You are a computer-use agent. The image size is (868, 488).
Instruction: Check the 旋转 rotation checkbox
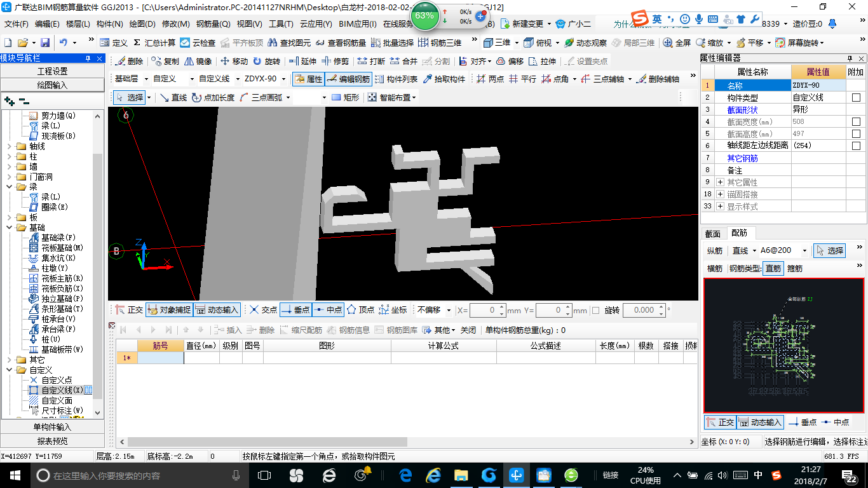tap(595, 311)
